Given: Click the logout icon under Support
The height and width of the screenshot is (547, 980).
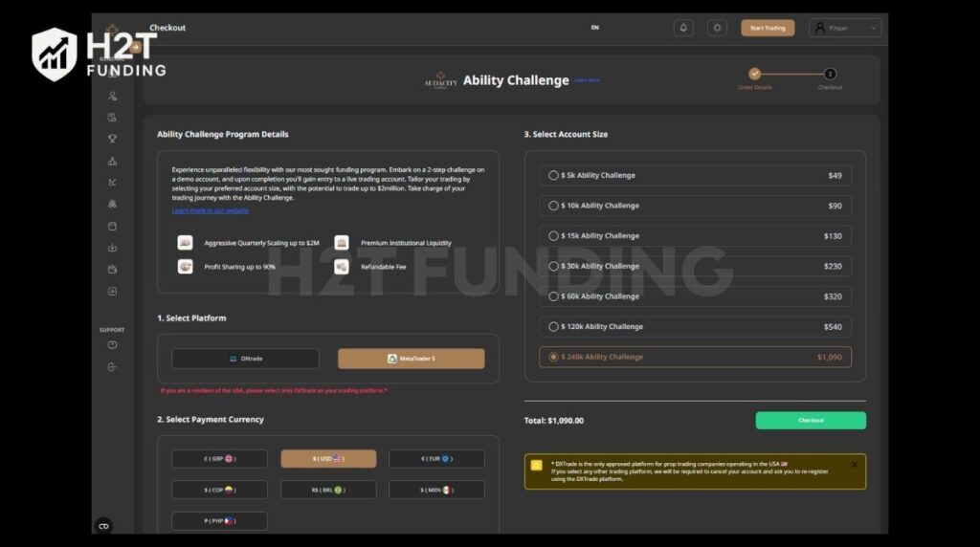Looking at the screenshot, I should click(x=113, y=367).
